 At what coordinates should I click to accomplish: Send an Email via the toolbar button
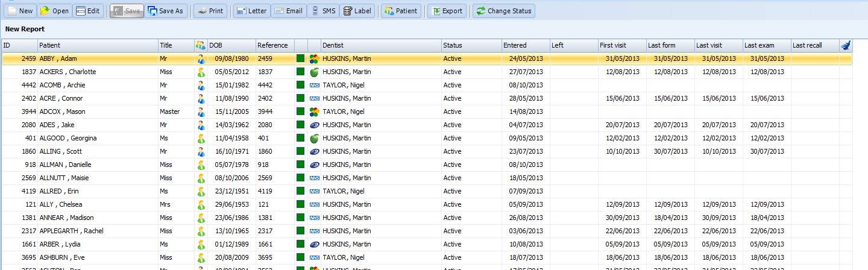point(288,11)
